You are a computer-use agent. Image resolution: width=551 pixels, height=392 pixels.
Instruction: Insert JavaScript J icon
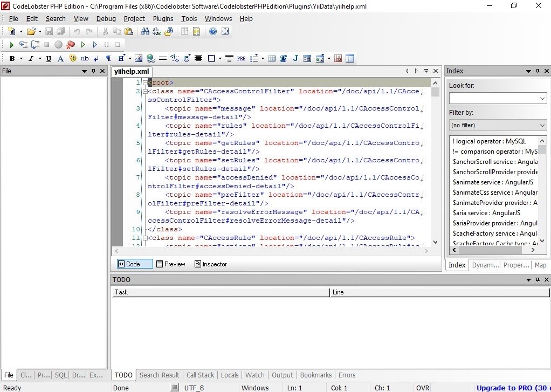(295, 58)
